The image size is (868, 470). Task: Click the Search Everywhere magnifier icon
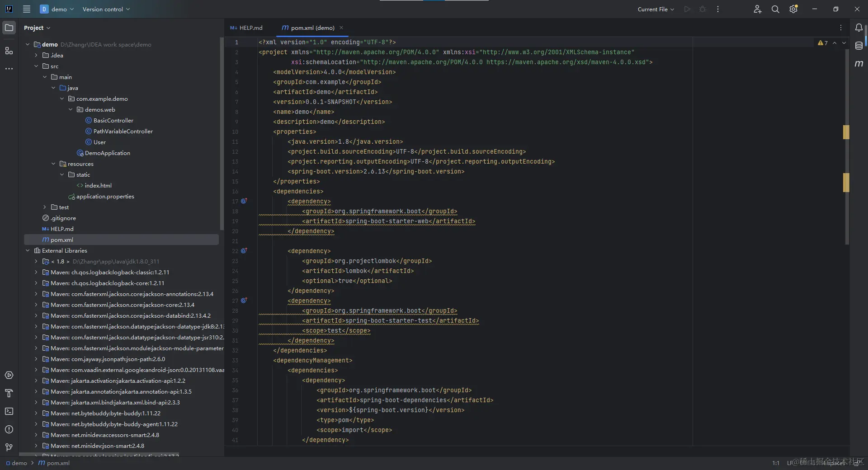pyautogui.click(x=775, y=9)
